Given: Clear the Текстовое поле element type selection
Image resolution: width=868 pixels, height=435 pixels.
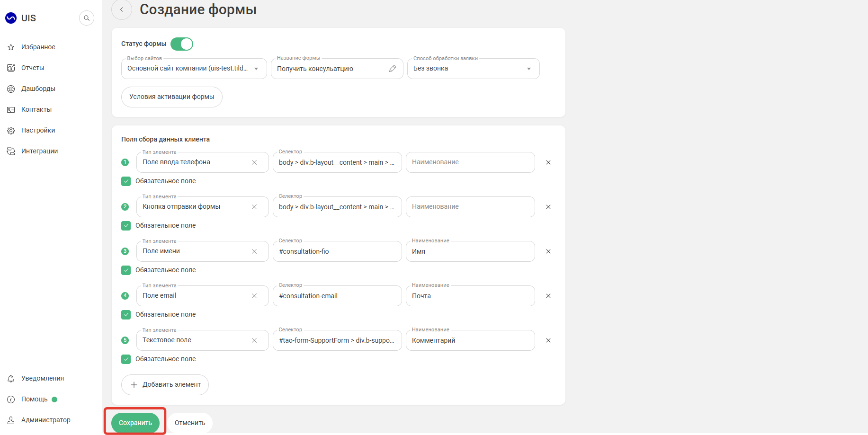Looking at the screenshot, I should (x=254, y=340).
